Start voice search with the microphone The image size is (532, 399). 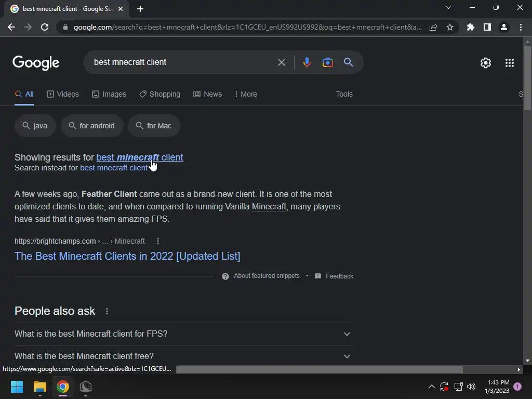point(307,62)
